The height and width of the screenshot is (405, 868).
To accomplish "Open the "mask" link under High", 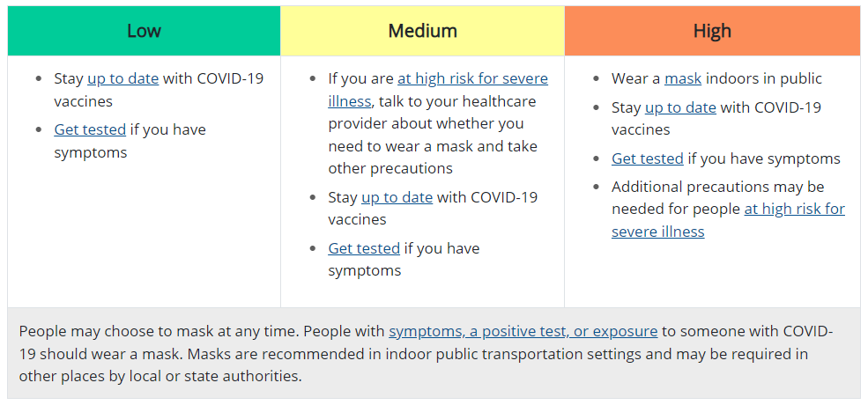I will pyautogui.click(x=683, y=78).
